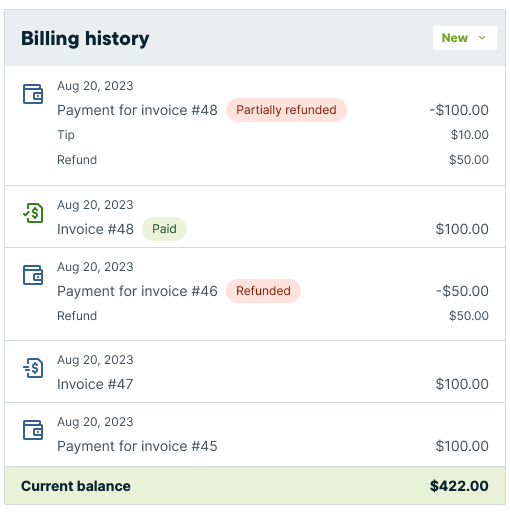This screenshot has width=510, height=515.
Task: Click the Refunded status badge
Action: (263, 291)
